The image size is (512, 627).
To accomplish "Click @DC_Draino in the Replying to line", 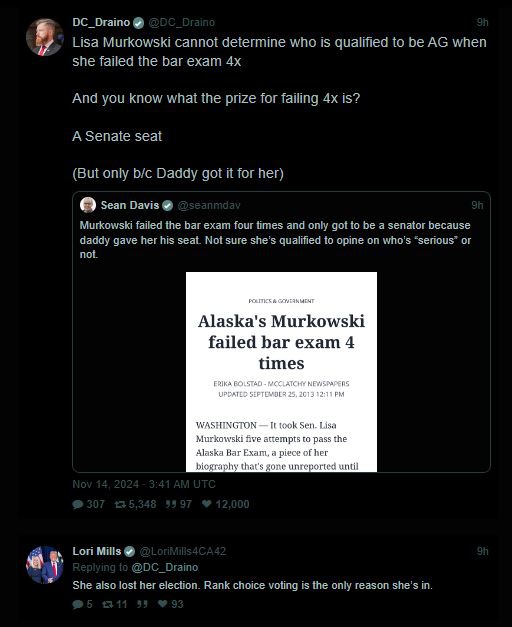I will point(165,567).
